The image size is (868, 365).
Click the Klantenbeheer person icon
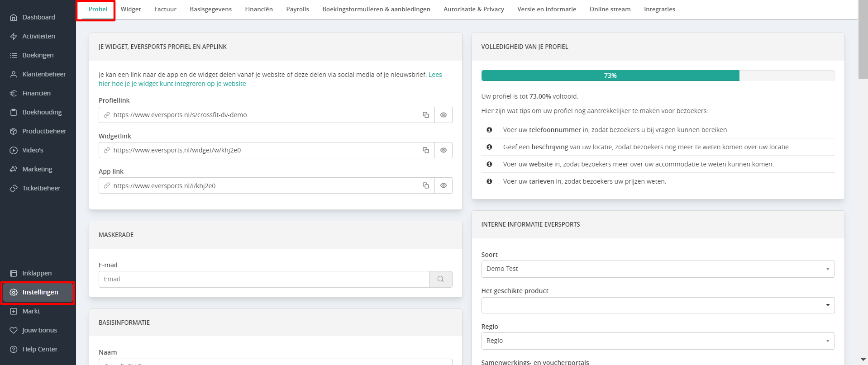tap(14, 74)
